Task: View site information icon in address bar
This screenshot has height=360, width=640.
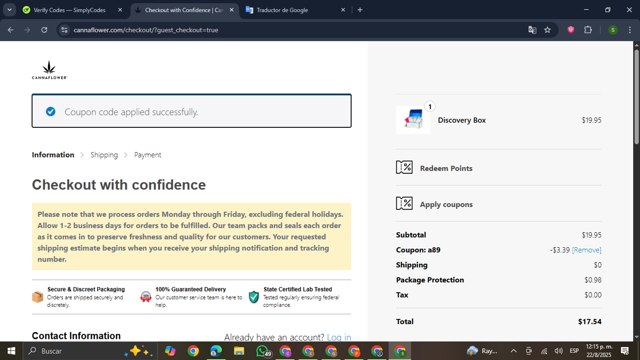Action: (64, 30)
